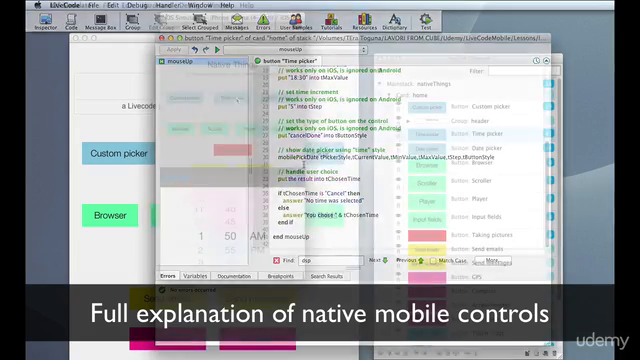
Task: Toggle visibility eye for Player button row
Action: tap(398, 198)
